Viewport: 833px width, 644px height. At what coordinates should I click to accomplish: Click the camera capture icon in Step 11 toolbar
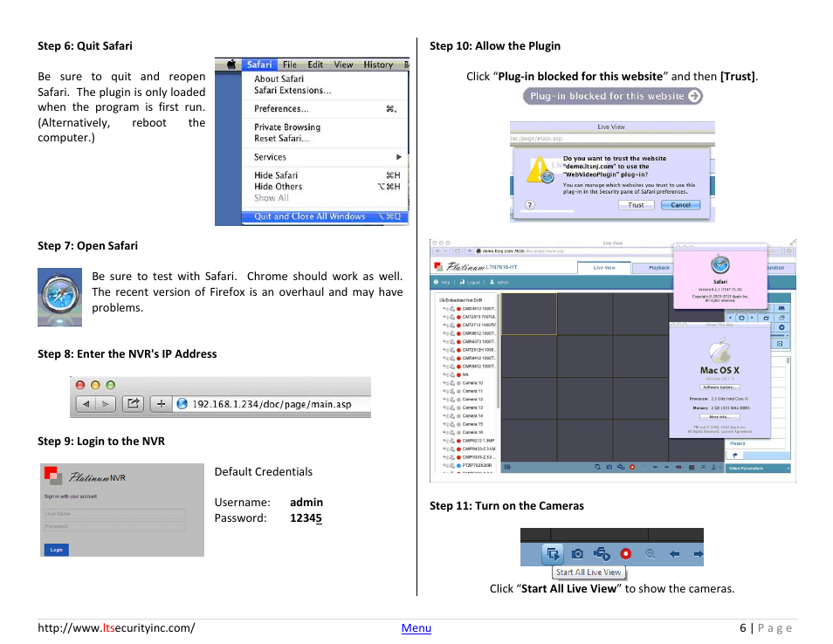(577, 554)
